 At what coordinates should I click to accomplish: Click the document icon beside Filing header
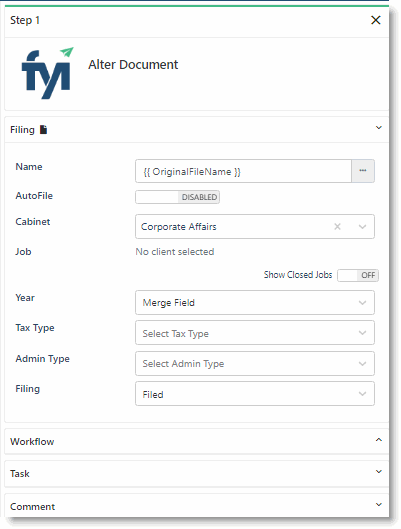44,130
